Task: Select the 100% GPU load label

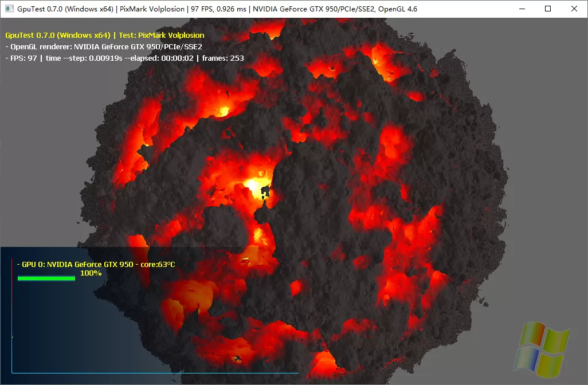Action: [91, 273]
